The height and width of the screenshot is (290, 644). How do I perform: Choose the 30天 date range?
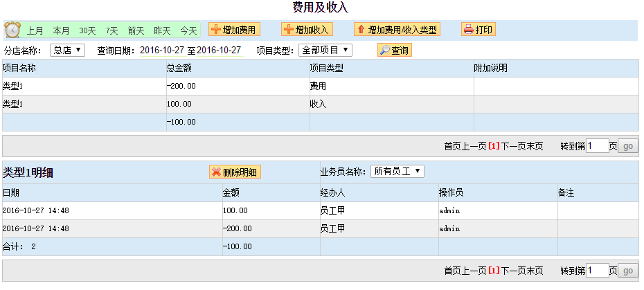(87, 30)
